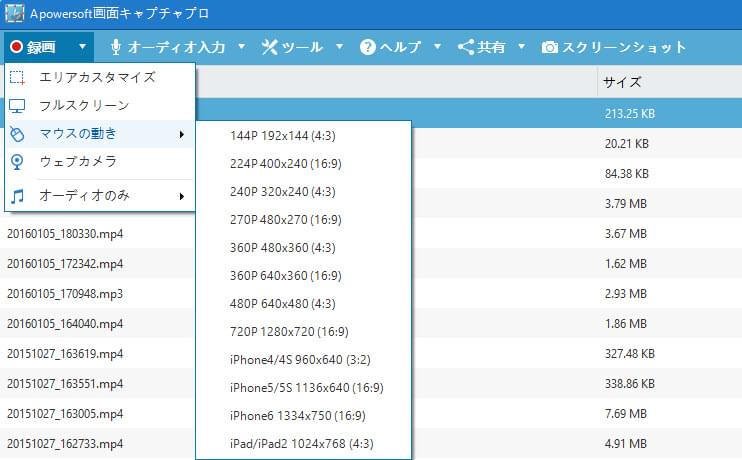Click the share icon in toolbar
The image size is (742, 460).
(465, 47)
